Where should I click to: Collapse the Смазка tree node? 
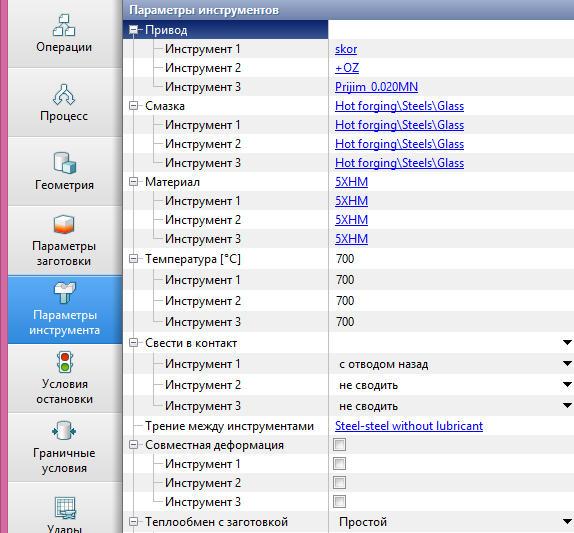click(134, 106)
